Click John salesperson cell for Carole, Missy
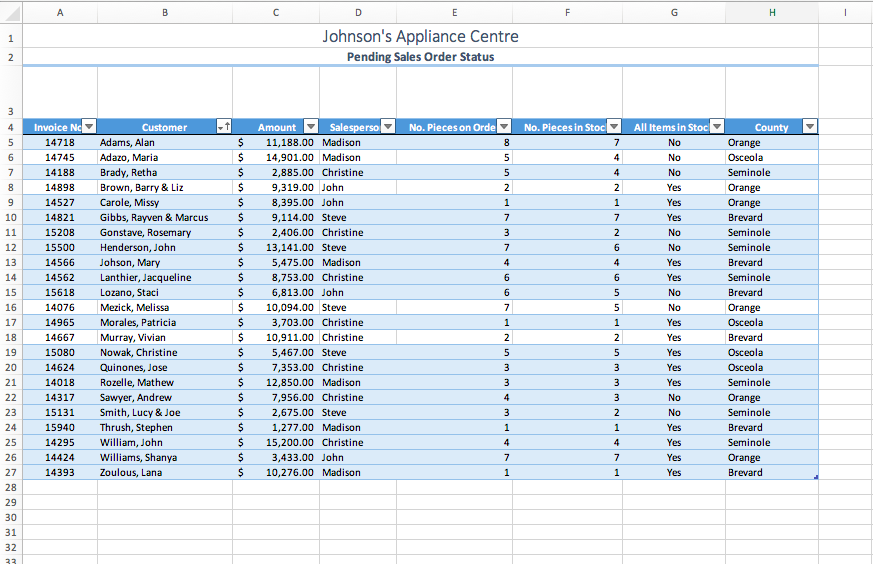The width and height of the screenshot is (873, 564). click(358, 203)
